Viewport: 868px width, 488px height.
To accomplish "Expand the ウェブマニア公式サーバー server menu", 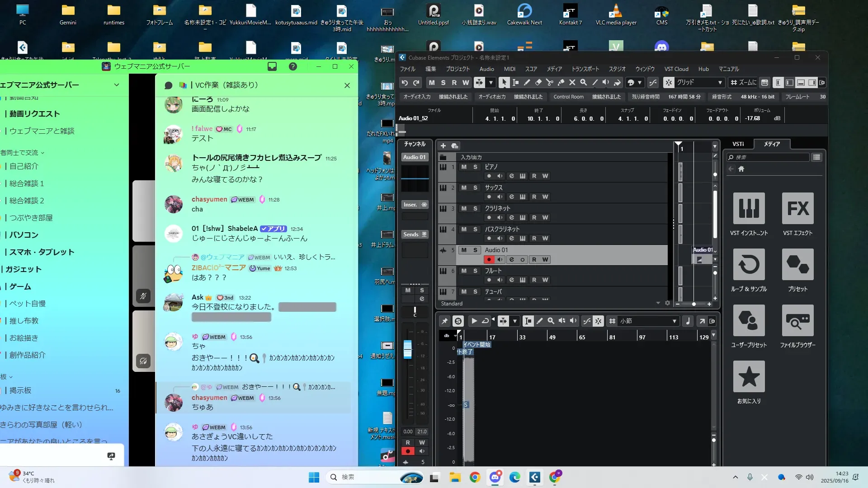I will (117, 85).
